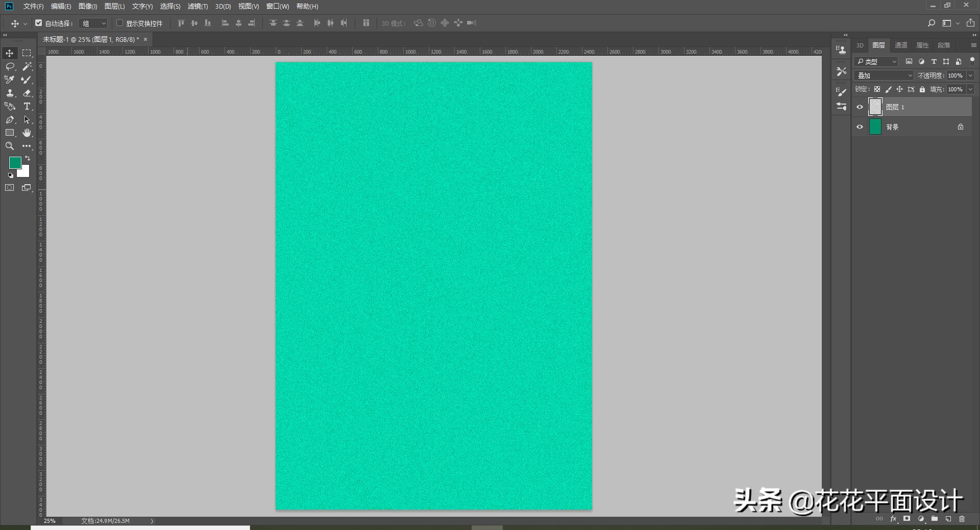980x530 pixels.
Task: Open the 叠加 blend mode dropdown
Action: [884, 75]
